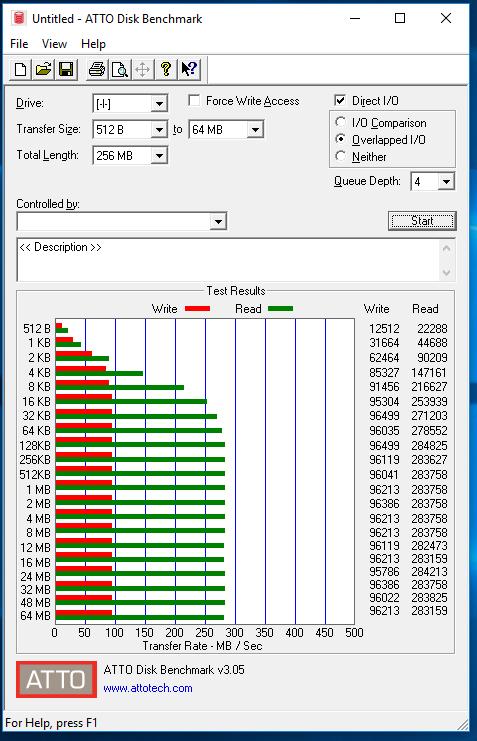477x741 pixels.
Task: Open the File menu
Action: pyautogui.click(x=19, y=44)
